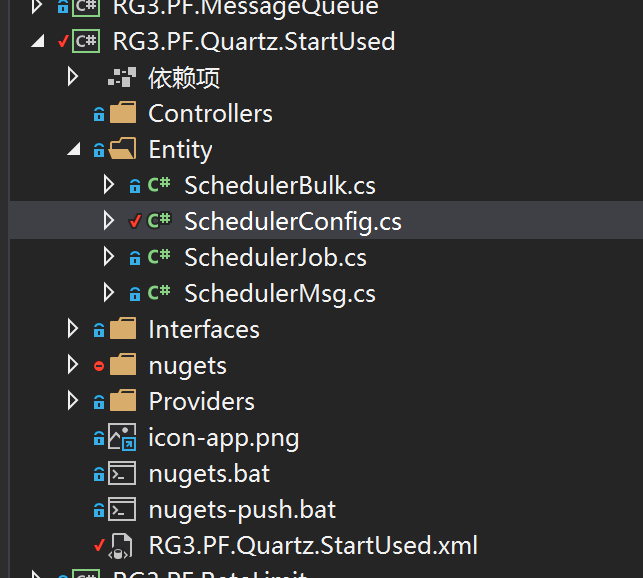Select nugets.bat file name

point(209,474)
